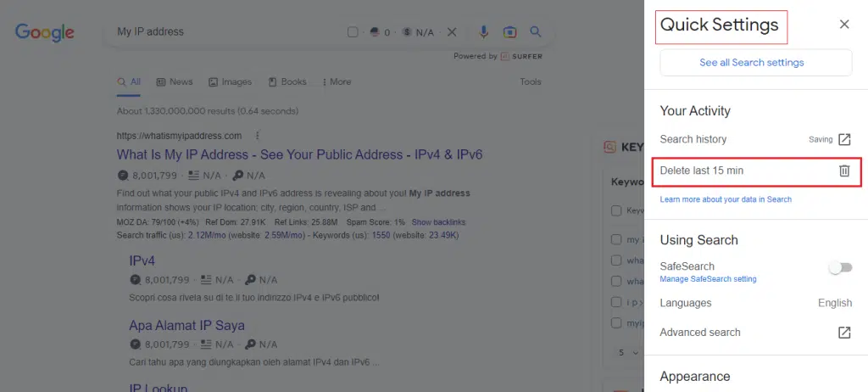Click the results count About 1,330,000,000 results
Viewport: 868px width, 392px height.
point(208,111)
